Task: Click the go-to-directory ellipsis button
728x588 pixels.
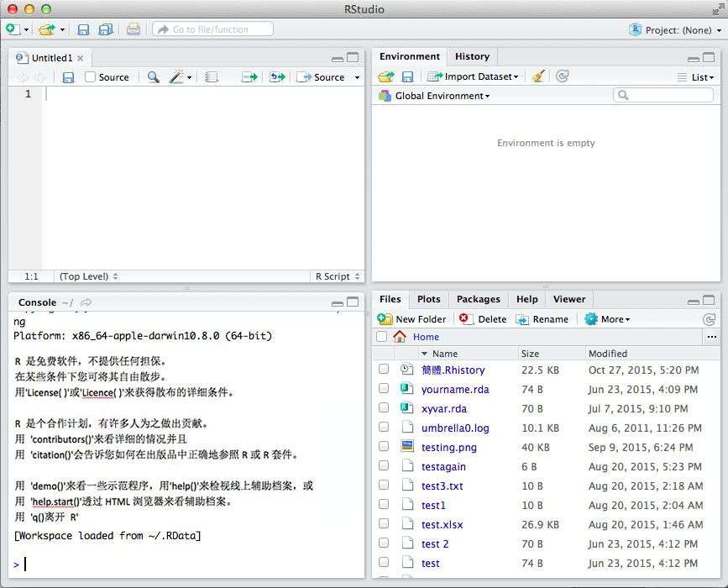Action: tap(711, 337)
